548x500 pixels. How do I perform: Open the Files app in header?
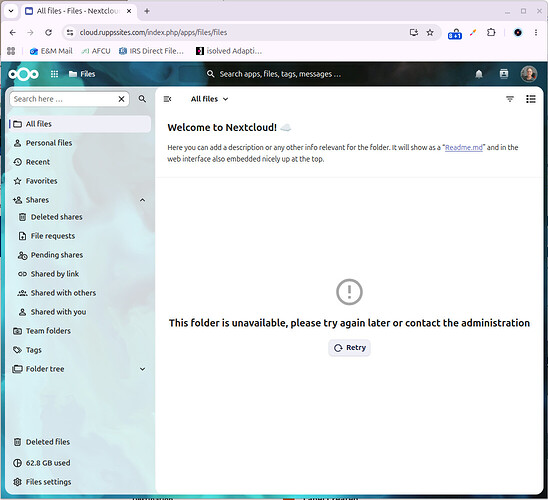[82, 74]
